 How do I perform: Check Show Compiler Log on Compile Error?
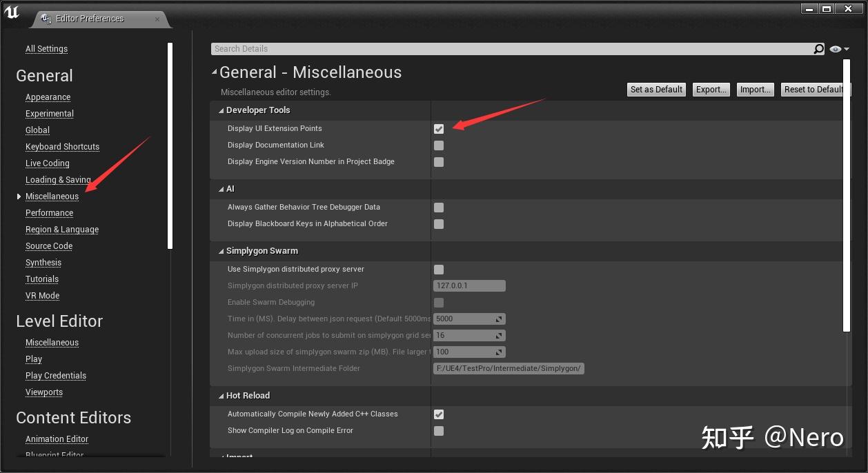[x=439, y=430]
